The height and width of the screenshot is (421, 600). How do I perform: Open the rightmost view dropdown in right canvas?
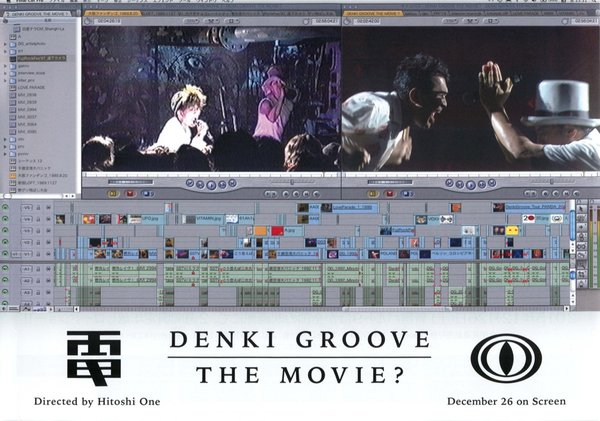click(491, 21)
